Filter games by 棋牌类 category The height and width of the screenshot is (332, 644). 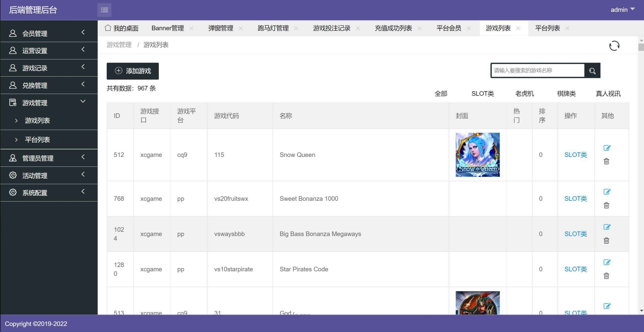(x=566, y=93)
